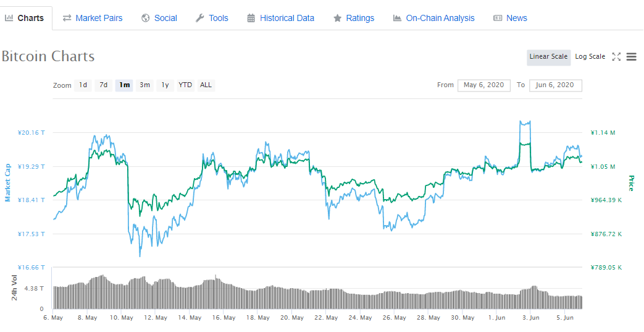Click the 28. May date label
644x332 pixels.
pos(429,318)
